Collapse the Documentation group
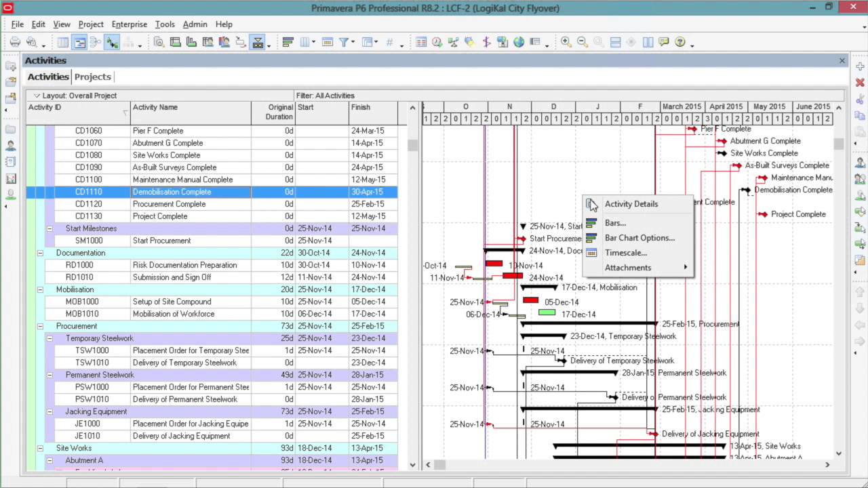This screenshot has height=488, width=868. [x=40, y=253]
